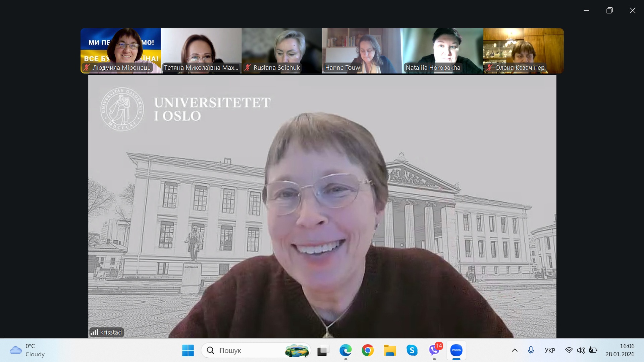Click the Пошук search box
This screenshot has height=362, width=644.
(x=248, y=350)
